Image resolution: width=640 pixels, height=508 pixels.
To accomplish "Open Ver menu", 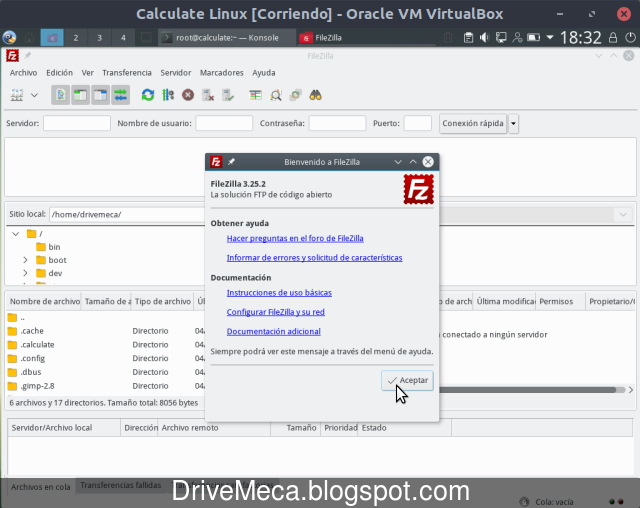I will (x=87, y=73).
